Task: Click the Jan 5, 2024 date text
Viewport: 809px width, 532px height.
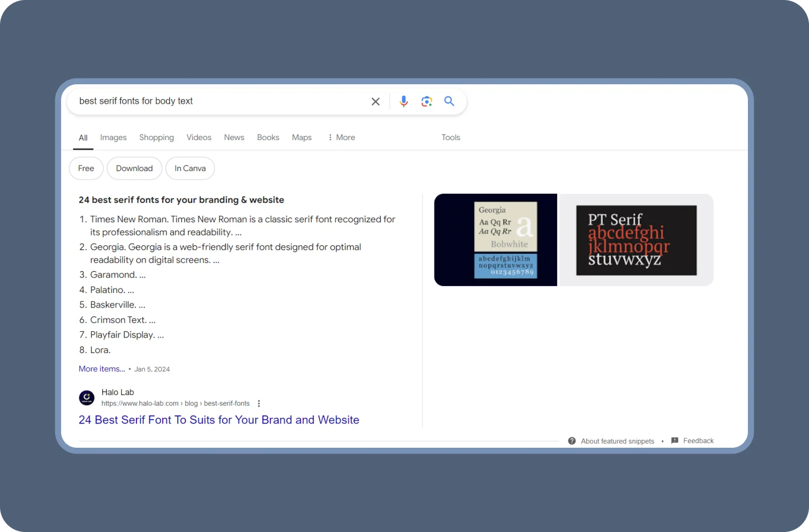Action: point(152,369)
